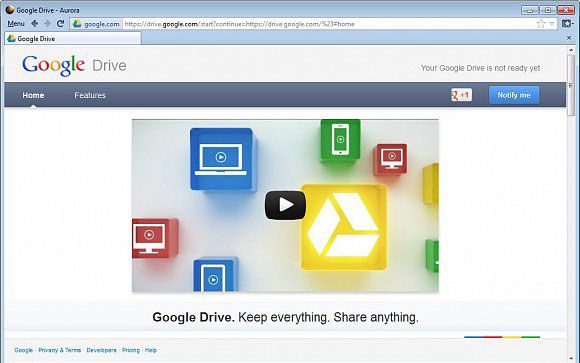
Task: Click the Google Drive logo
Action: [74, 65]
